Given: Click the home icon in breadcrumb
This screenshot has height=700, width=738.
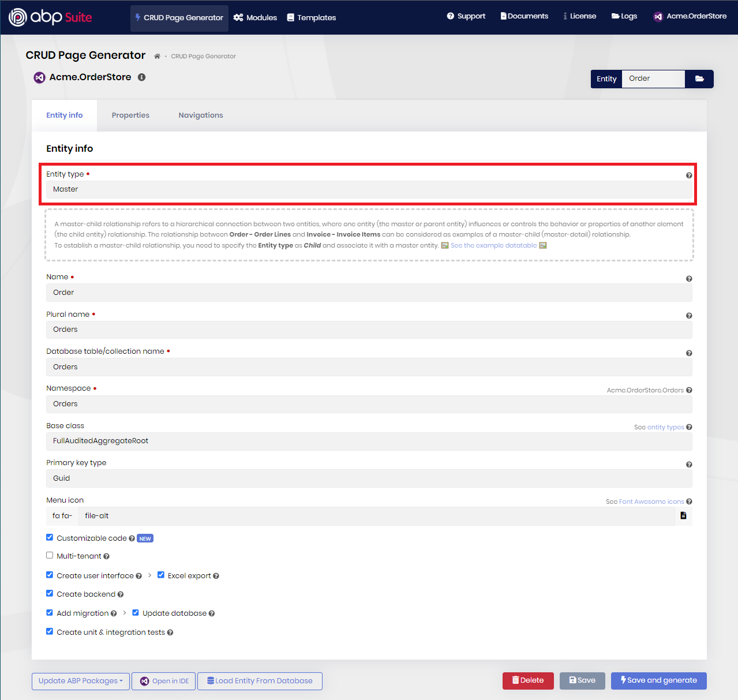Looking at the screenshot, I should [157, 56].
